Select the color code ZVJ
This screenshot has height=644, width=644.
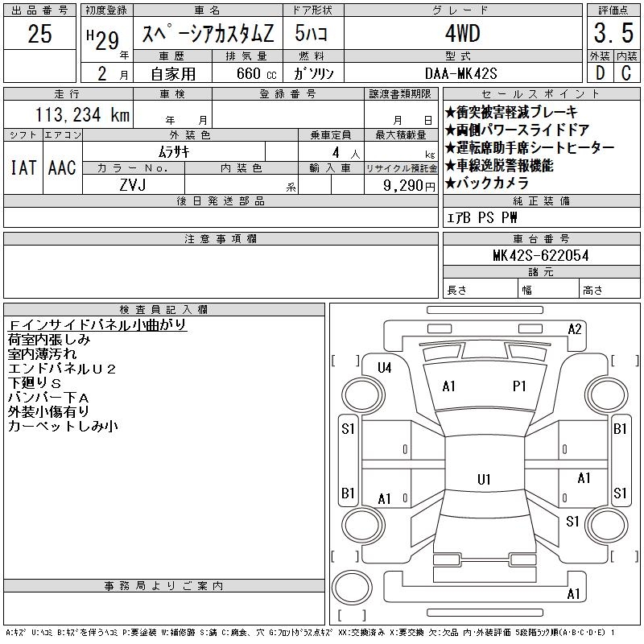tap(134, 185)
